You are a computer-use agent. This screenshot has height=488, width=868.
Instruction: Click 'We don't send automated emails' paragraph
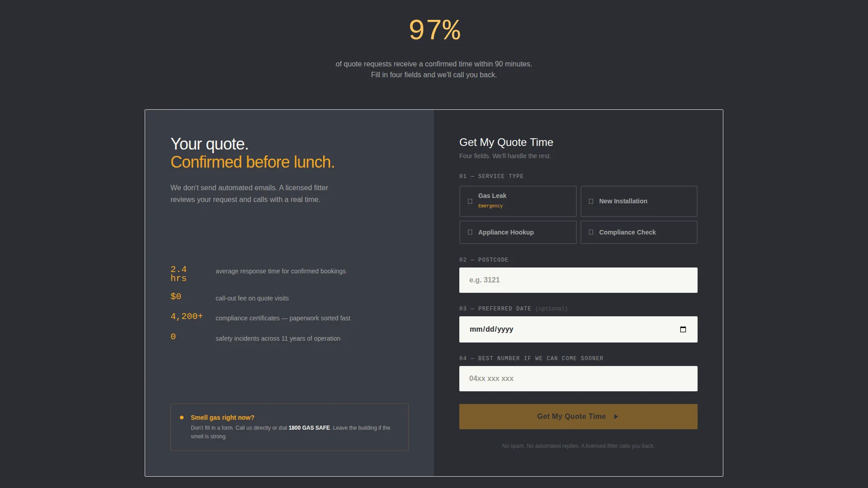pos(249,193)
